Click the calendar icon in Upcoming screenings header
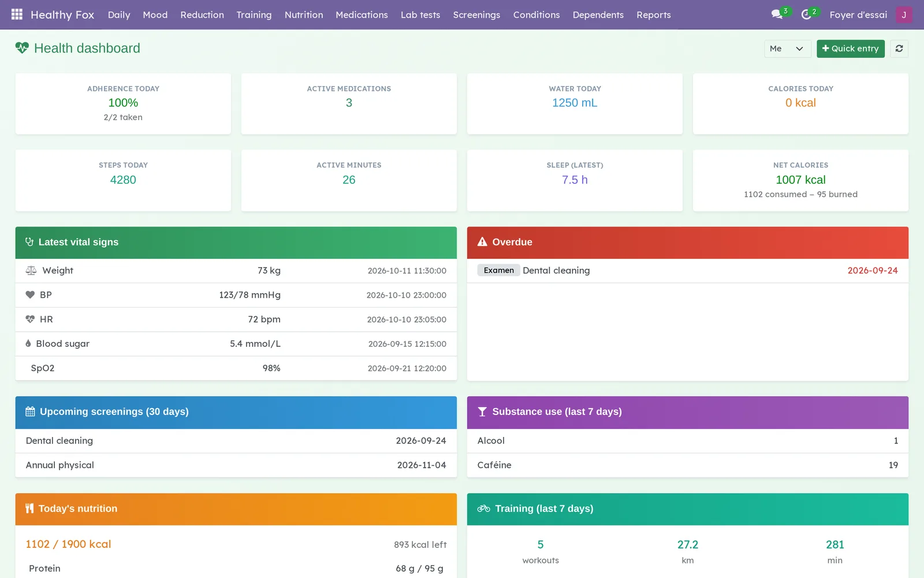Screen dimensions: 924x578 (30, 412)
